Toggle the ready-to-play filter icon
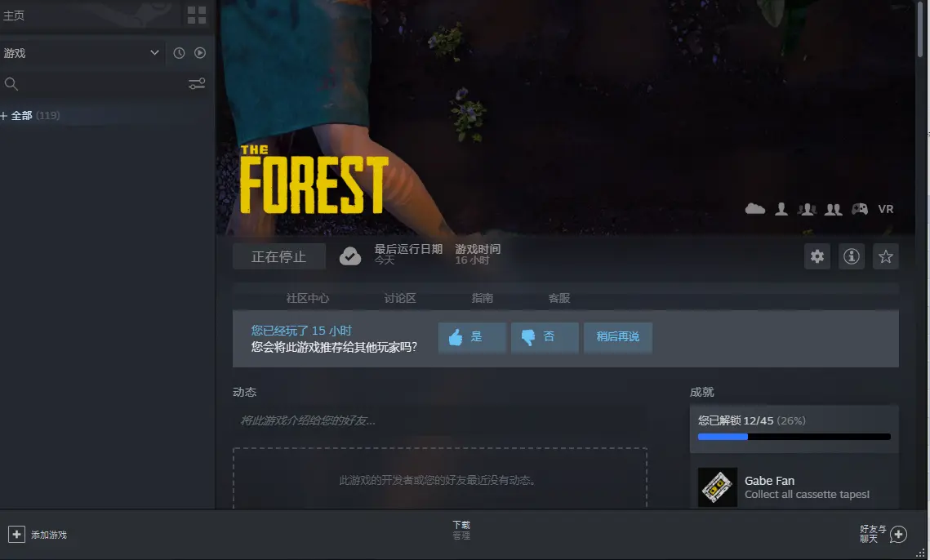This screenshot has height=560, width=930. 200,53
